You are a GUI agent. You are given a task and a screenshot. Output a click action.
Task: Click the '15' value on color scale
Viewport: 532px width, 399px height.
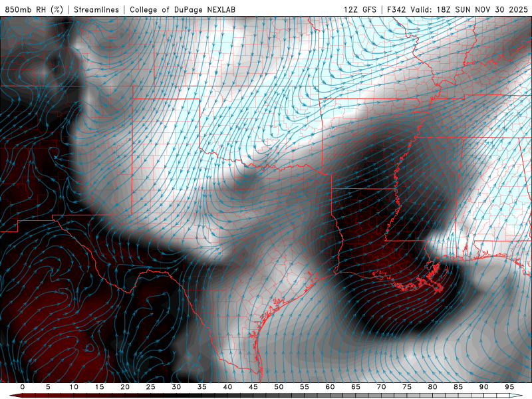tap(99, 387)
